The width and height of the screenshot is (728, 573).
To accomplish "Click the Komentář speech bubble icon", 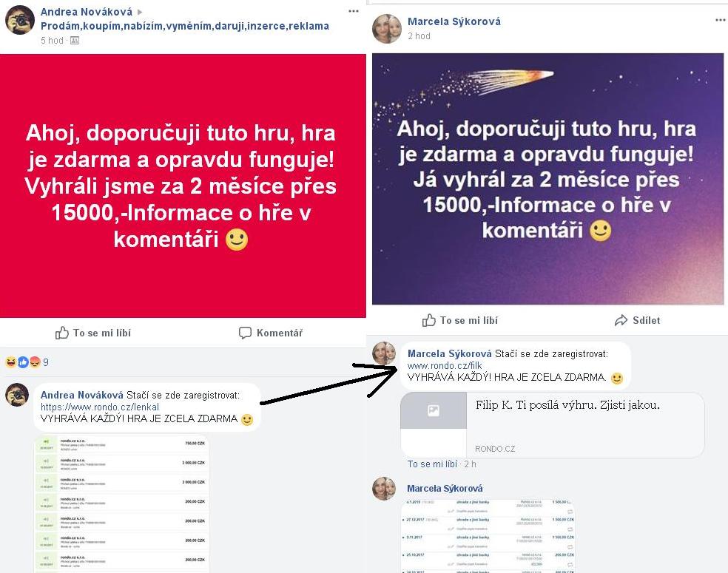I will [245, 333].
